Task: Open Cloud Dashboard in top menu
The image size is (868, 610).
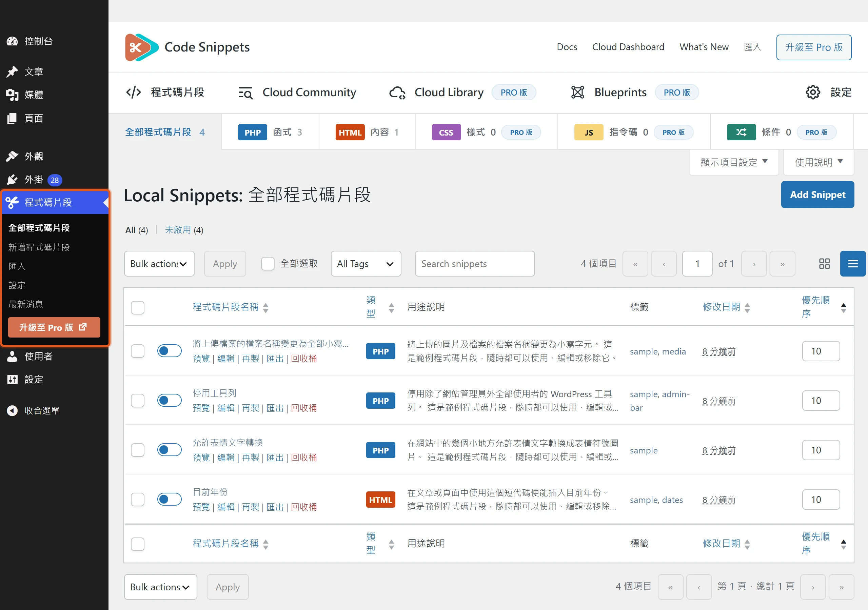Action: click(628, 47)
